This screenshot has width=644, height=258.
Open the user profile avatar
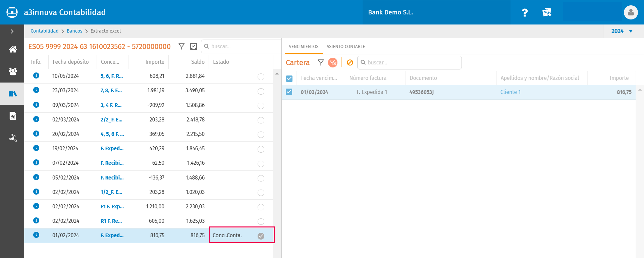(631, 12)
